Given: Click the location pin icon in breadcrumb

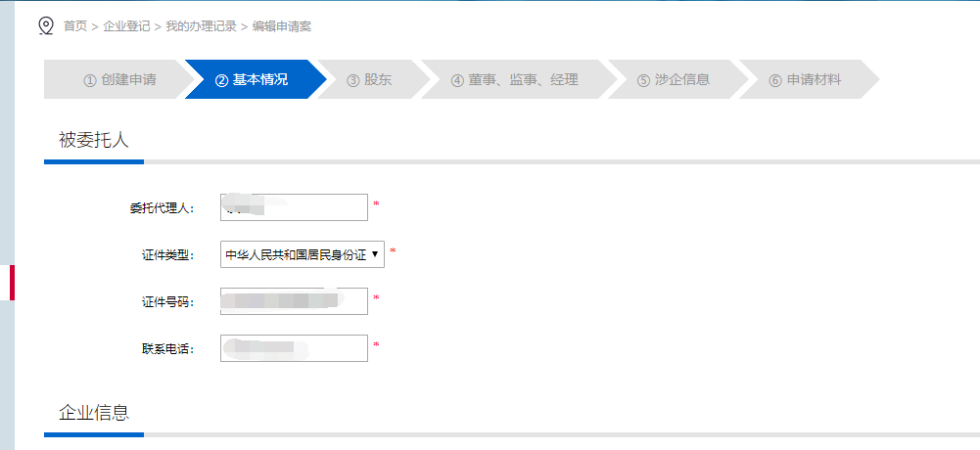Looking at the screenshot, I should click(x=46, y=26).
